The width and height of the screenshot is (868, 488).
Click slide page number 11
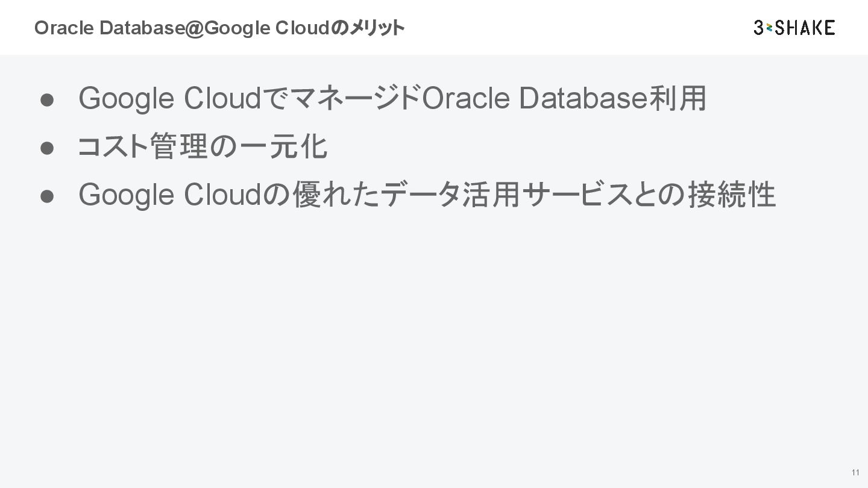(855, 472)
